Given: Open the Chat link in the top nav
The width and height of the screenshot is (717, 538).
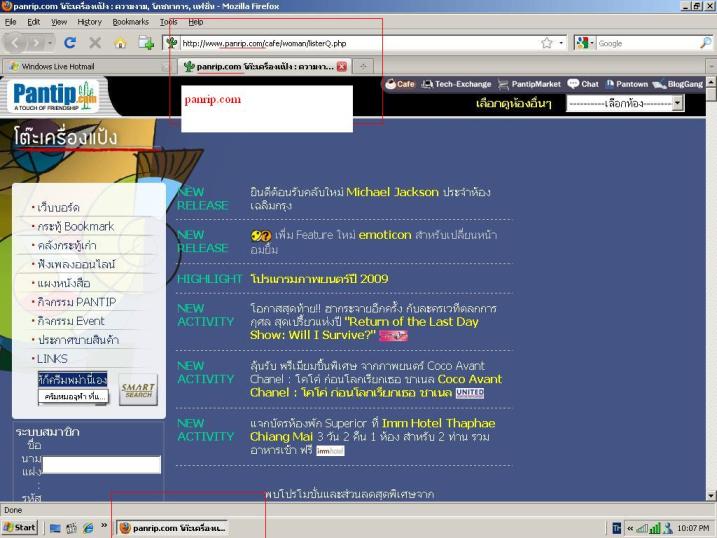Looking at the screenshot, I should pyautogui.click(x=583, y=84).
